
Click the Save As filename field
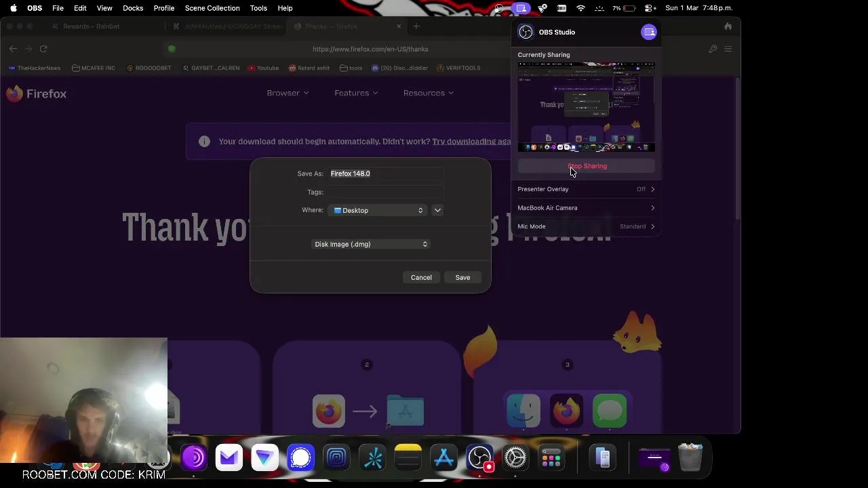386,174
